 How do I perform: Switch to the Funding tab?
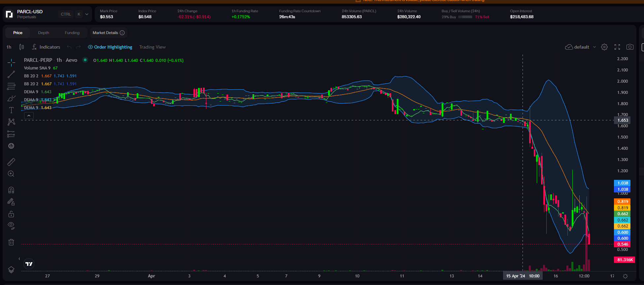72,33
